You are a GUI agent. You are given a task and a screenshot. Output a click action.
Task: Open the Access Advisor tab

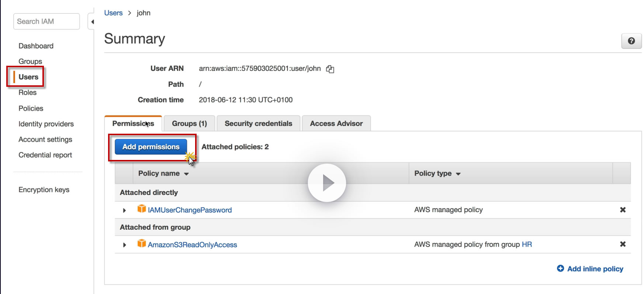[x=336, y=124]
